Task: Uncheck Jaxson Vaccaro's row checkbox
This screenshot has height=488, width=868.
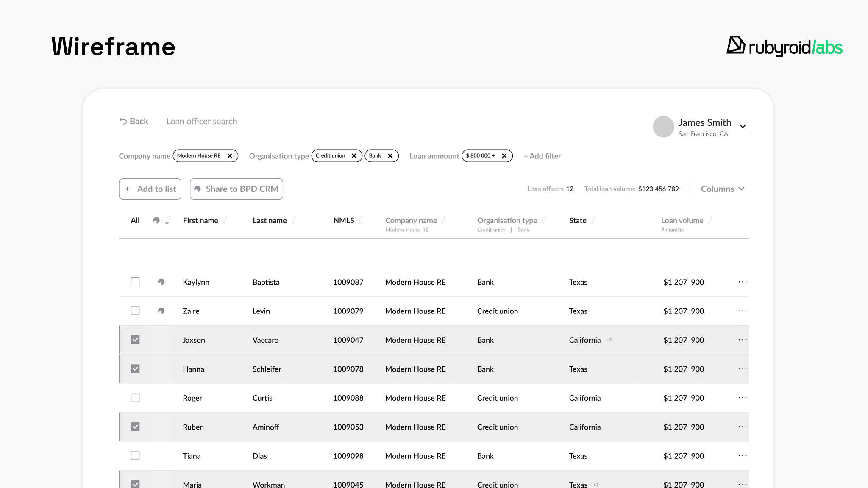Action: (135, 340)
